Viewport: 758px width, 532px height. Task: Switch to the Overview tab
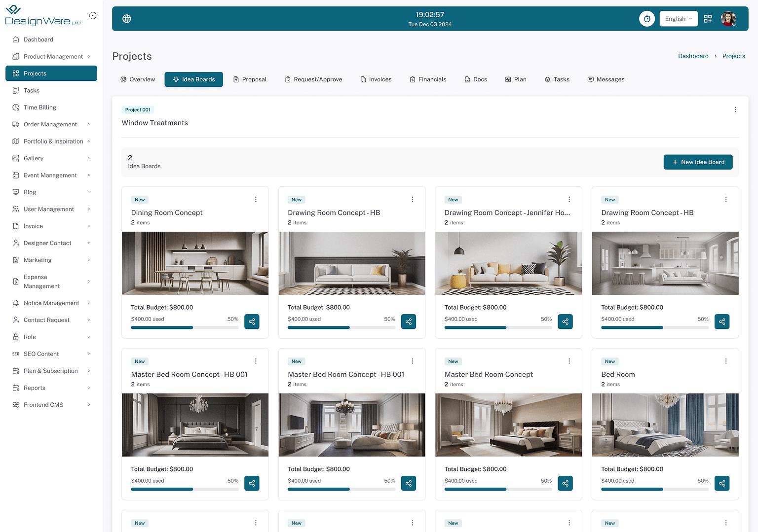click(x=138, y=79)
